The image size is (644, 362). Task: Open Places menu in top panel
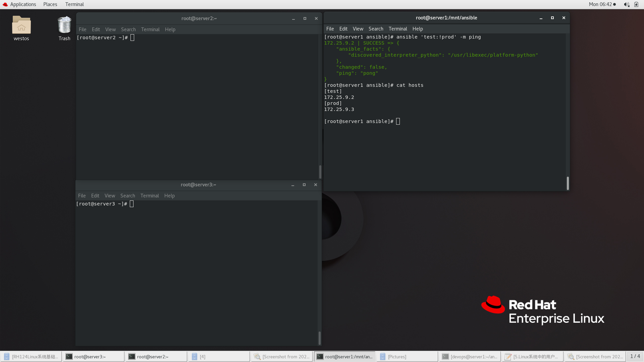point(50,4)
